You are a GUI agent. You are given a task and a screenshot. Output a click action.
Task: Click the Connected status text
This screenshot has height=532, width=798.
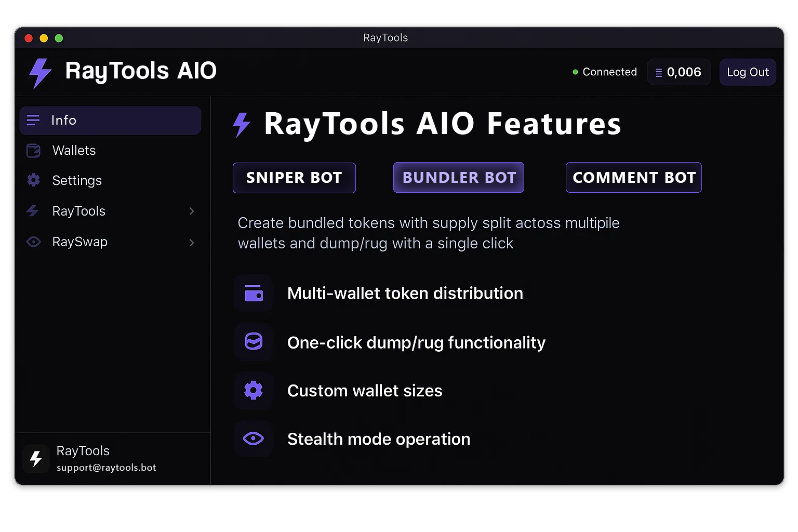[x=610, y=72]
